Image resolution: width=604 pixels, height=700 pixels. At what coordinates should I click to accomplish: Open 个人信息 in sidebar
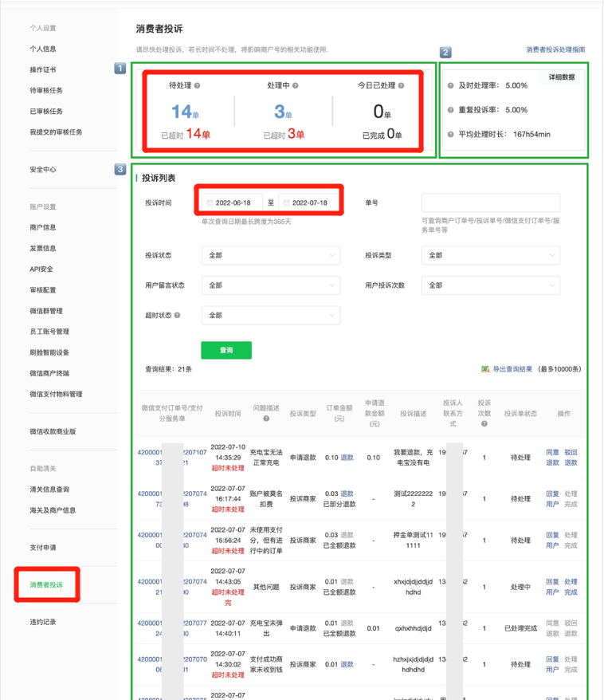click(x=43, y=49)
